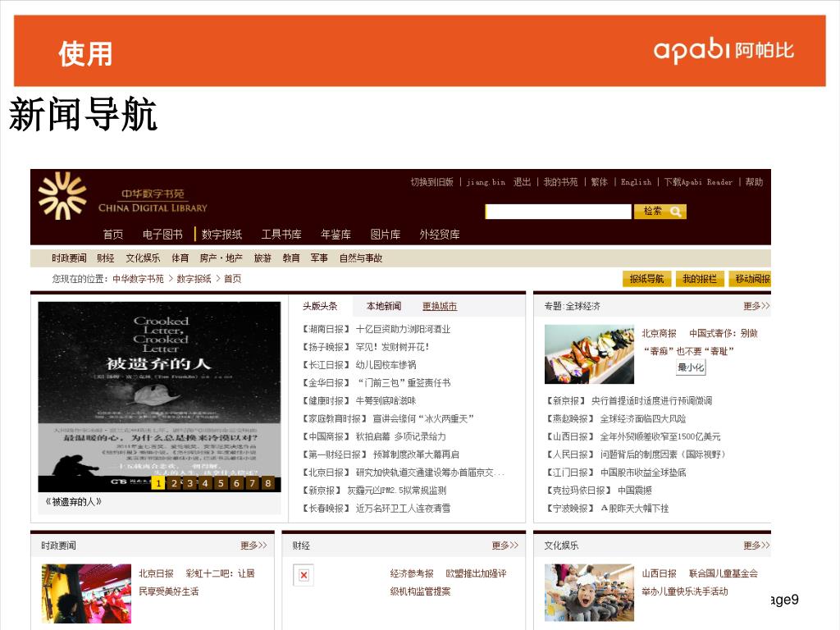
Task: Switch language to English
Action: (x=637, y=182)
